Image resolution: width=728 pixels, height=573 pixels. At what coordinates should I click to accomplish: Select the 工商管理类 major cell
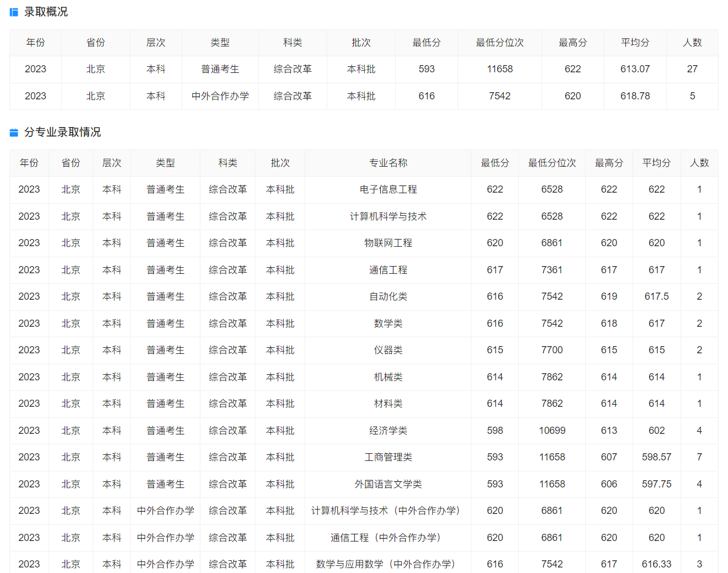(x=388, y=457)
